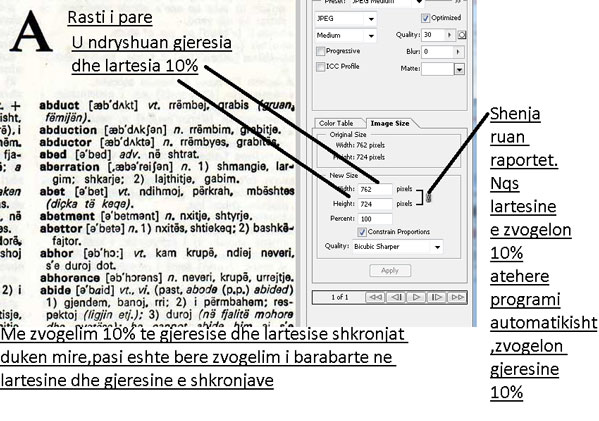Uncheck the Optimized checkbox
The height and width of the screenshot is (421, 599).
[425, 18]
